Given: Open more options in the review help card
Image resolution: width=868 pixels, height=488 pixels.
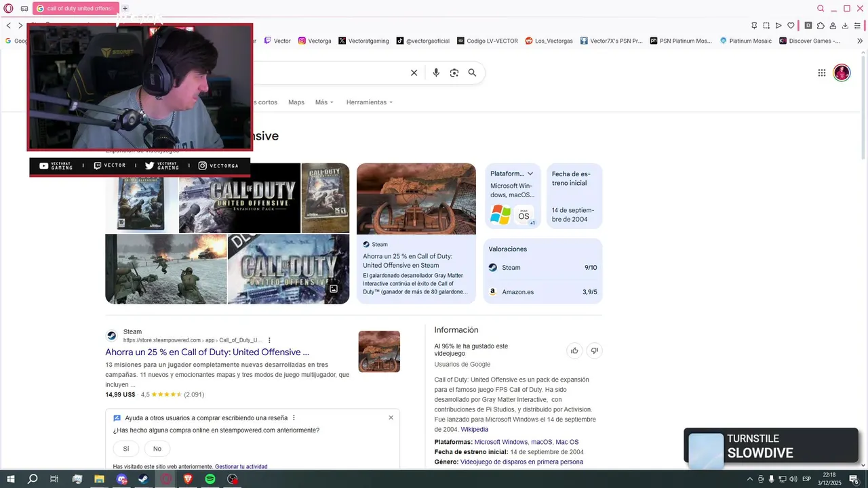Looking at the screenshot, I should [294, 418].
